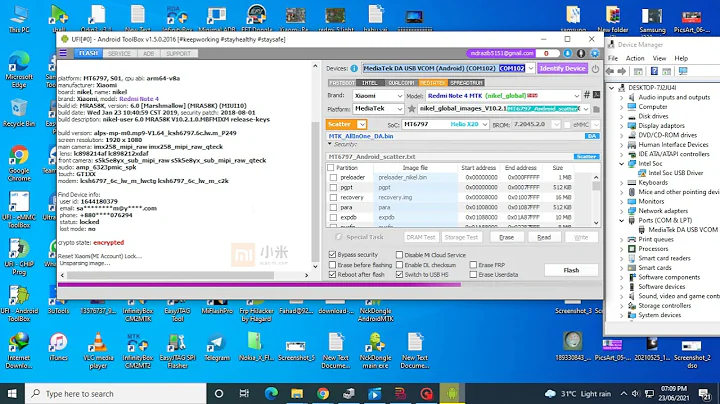Viewport: 720px width, 404px height.
Task: Open the Action menu in Device Manager
Action: (635, 58)
